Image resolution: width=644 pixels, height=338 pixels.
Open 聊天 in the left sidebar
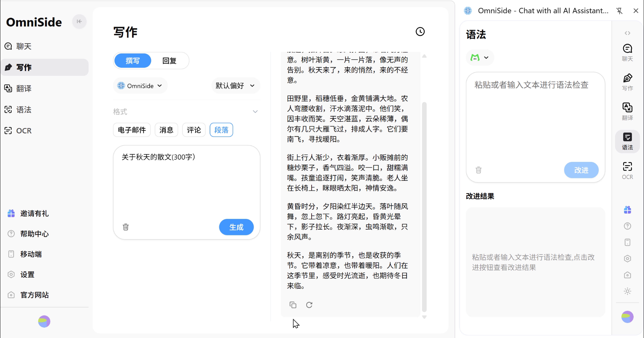tap(24, 46)
